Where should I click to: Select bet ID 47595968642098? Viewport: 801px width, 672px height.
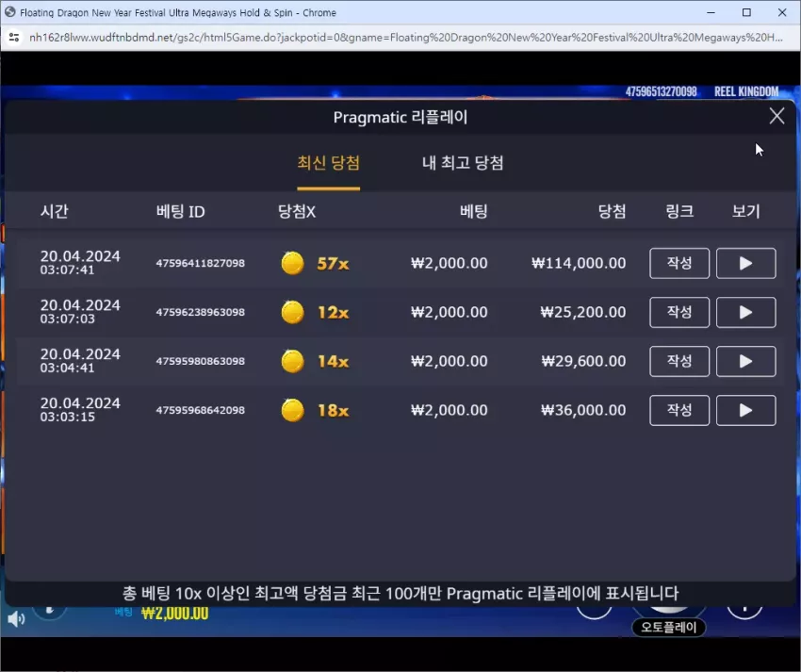point(200,410)
